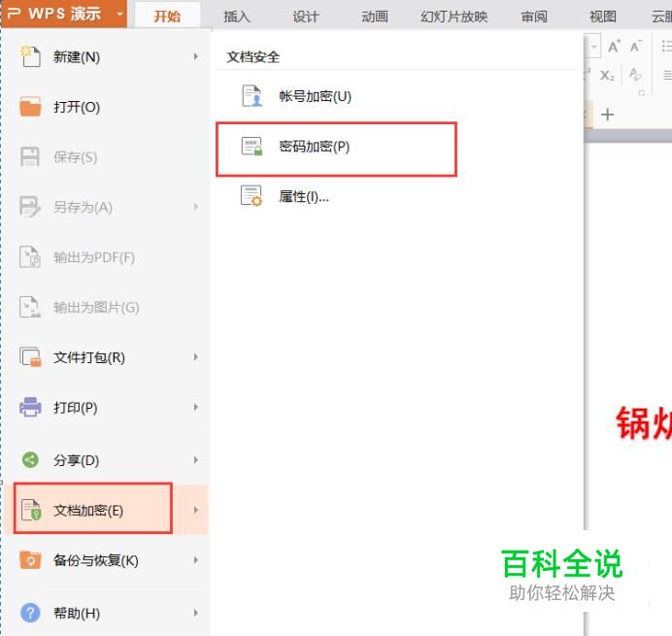This screenshot has height=636, width=672.
Task: Click the WPS 演示 application button
Action: click(x=63, y=14)
